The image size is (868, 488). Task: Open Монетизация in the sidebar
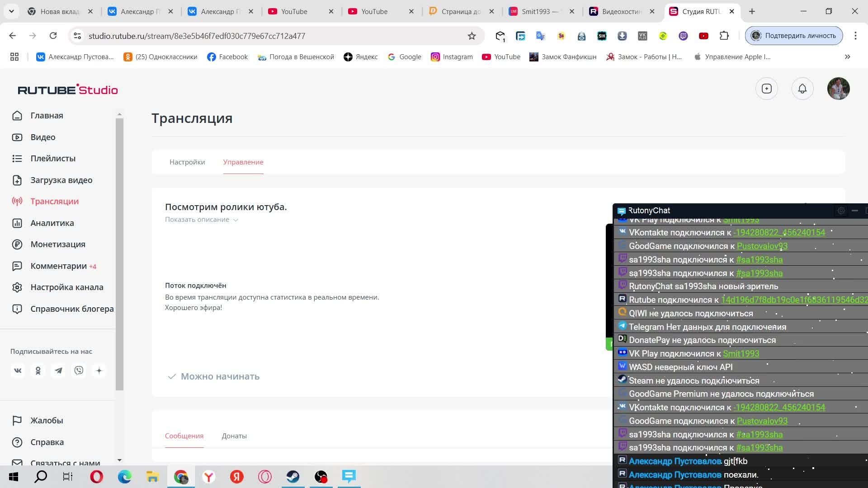(58, 244)
